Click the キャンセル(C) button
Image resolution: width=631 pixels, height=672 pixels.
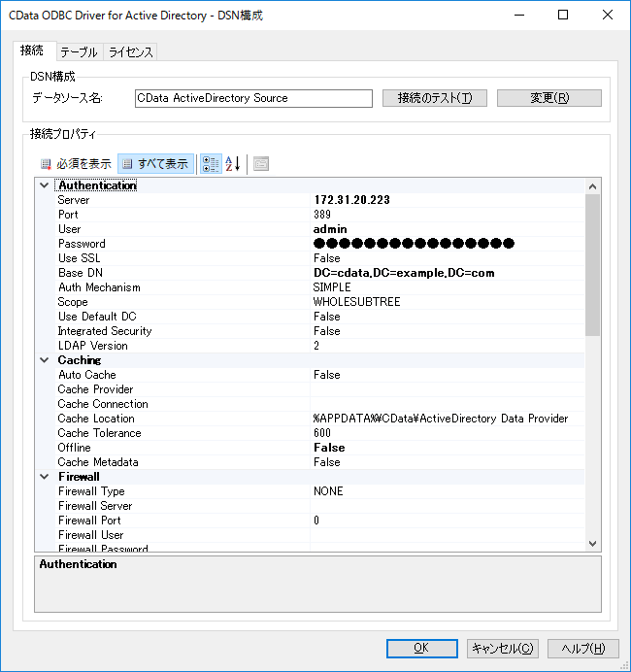point(503,648)
